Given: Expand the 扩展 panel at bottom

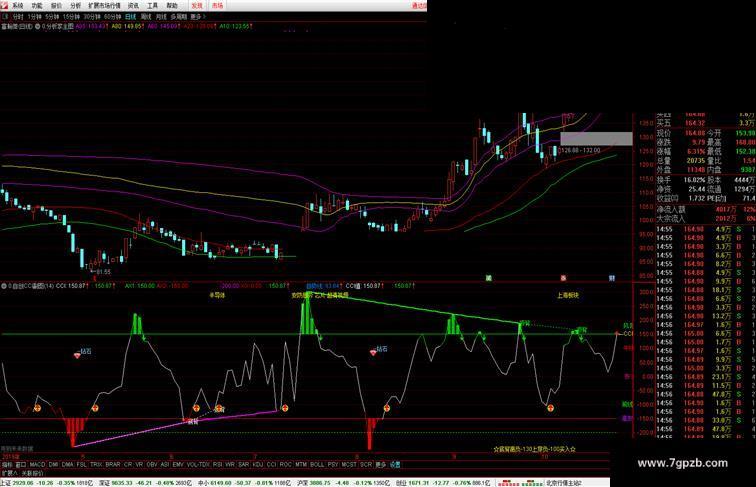Looking at the screenshot, I should (9, 473).
